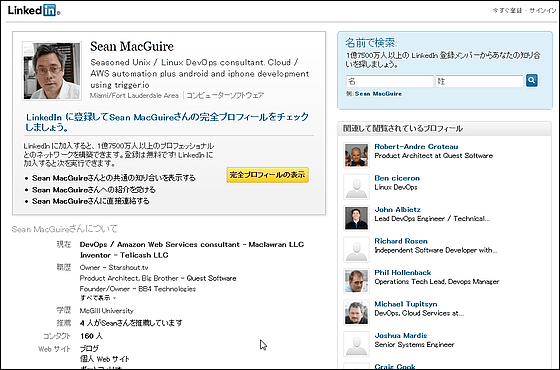
Task: Open Craig Cook profile link
Action: tap(395, 366)
